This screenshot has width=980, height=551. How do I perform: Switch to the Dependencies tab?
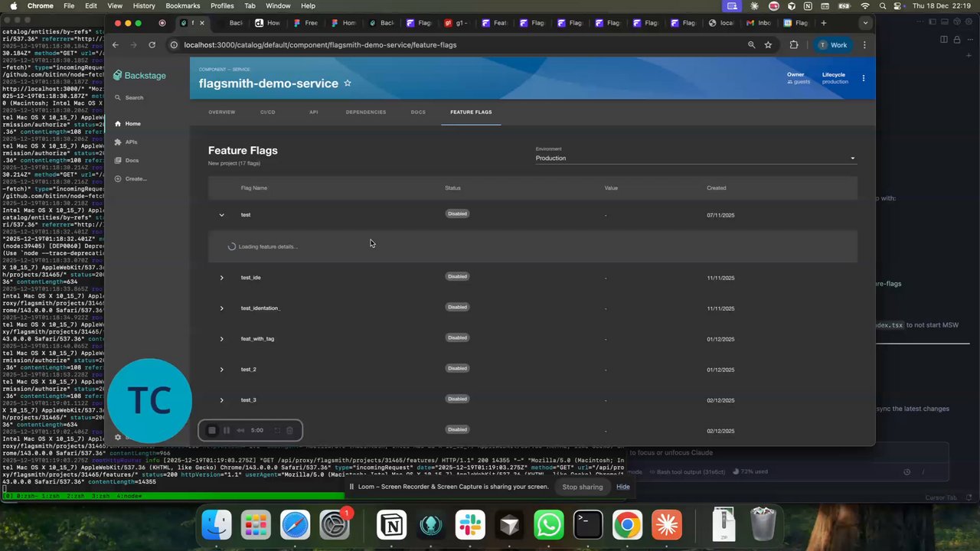tap(366, 112)
